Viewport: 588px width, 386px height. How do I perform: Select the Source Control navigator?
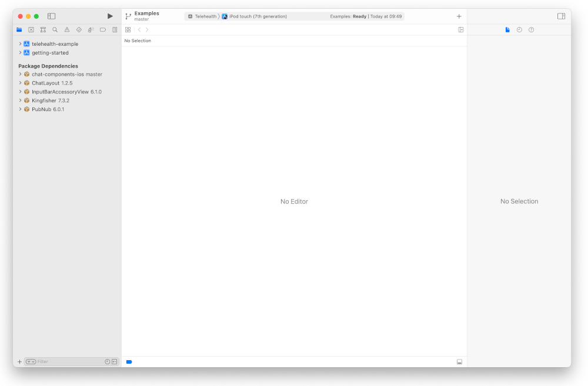point(31,29)
